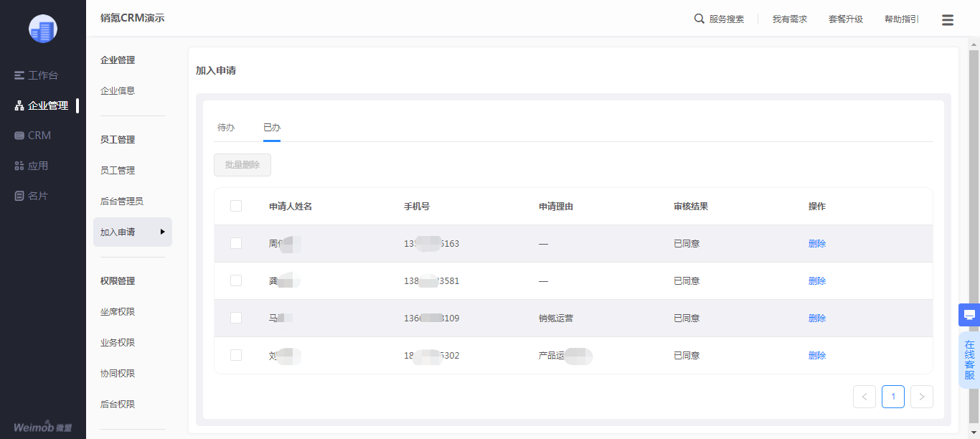Click the search magnifier icon

(x=699, y=19)
